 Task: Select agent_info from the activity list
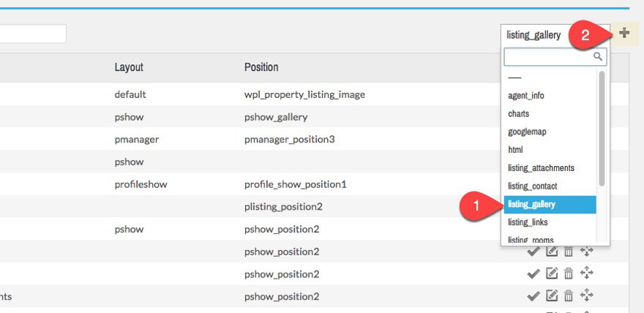(x=526, y=96)
